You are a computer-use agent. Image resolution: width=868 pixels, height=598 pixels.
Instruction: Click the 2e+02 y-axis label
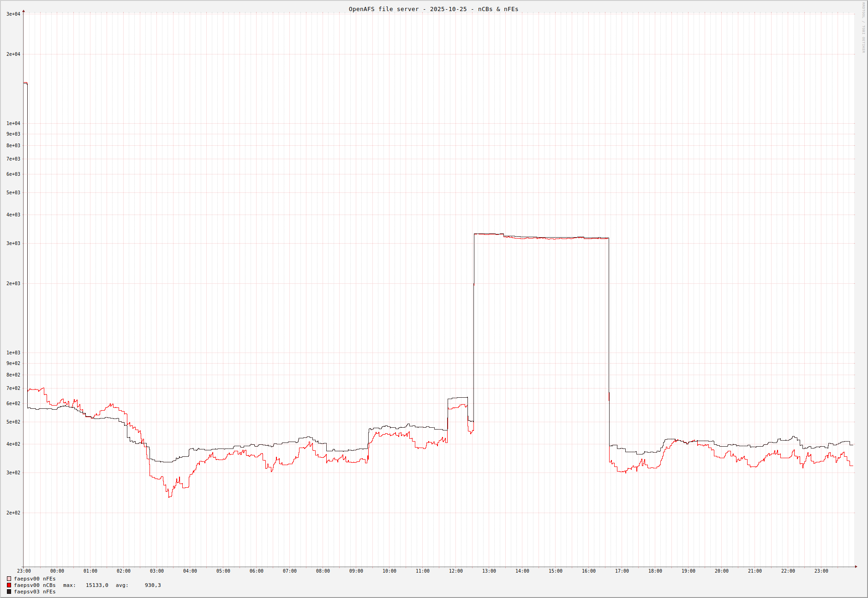tap(13, 513)
